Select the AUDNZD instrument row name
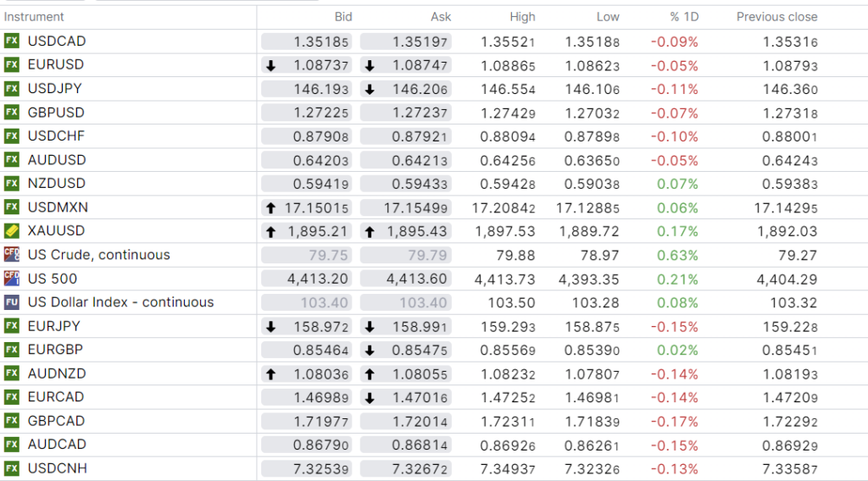This screenshot has height=481, width=868. coord(57,373)
